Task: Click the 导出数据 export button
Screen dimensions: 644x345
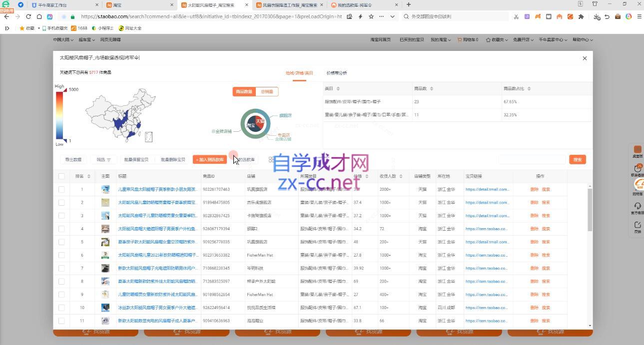Action: [73, 160]
